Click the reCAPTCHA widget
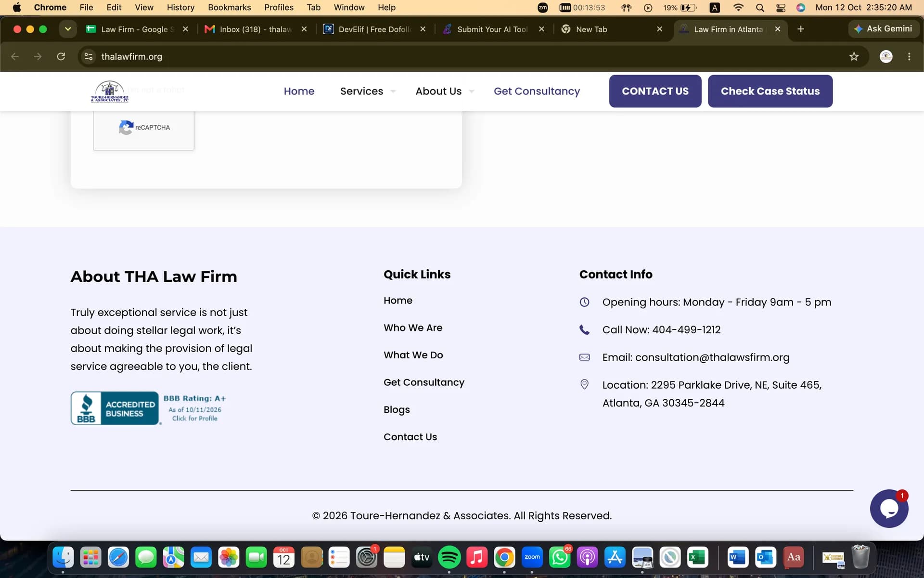The height and width of the screenshot is (578, 924). [143, 130]
